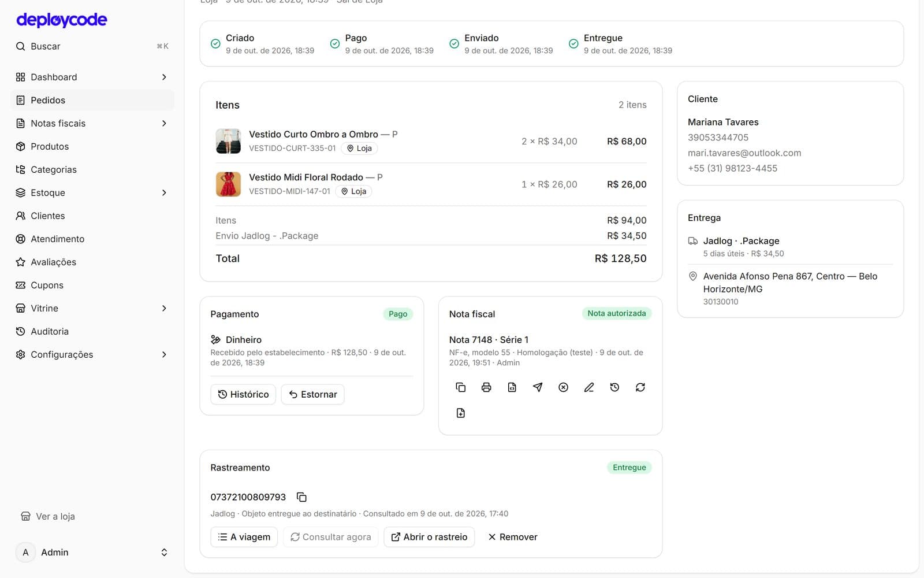This screenshot has width=924, height=578.
Task: Click the Histórico payment button
Action: tap(243, 394)
